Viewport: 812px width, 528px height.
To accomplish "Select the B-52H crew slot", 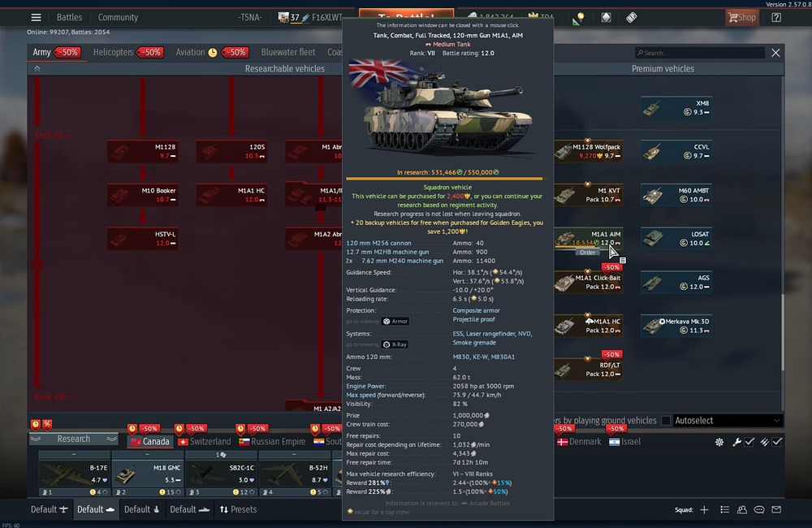I will point(295,474).
